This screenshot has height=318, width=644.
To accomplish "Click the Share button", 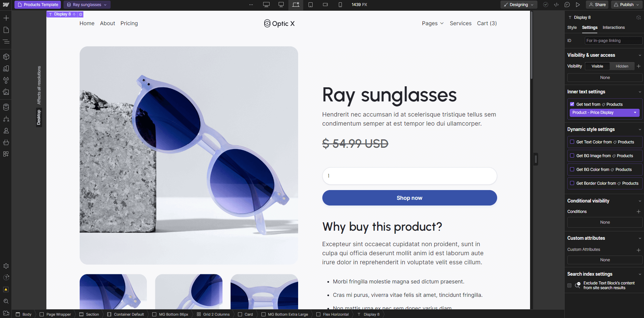I will [x=597, y=5].
